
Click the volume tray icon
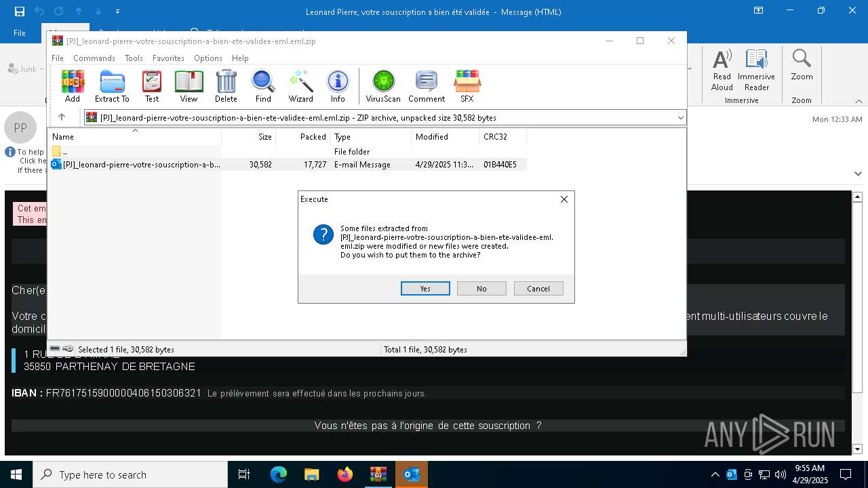tap(781, 474)
